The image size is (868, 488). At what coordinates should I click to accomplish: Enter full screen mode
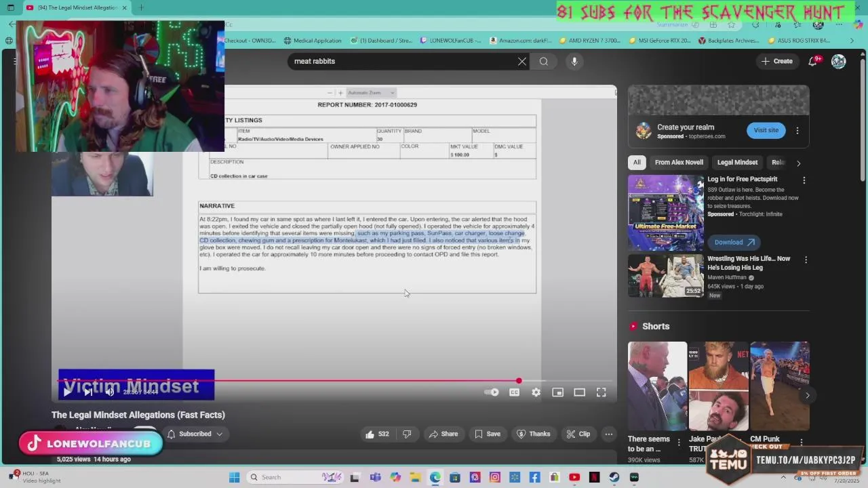[x=601, y=392]
